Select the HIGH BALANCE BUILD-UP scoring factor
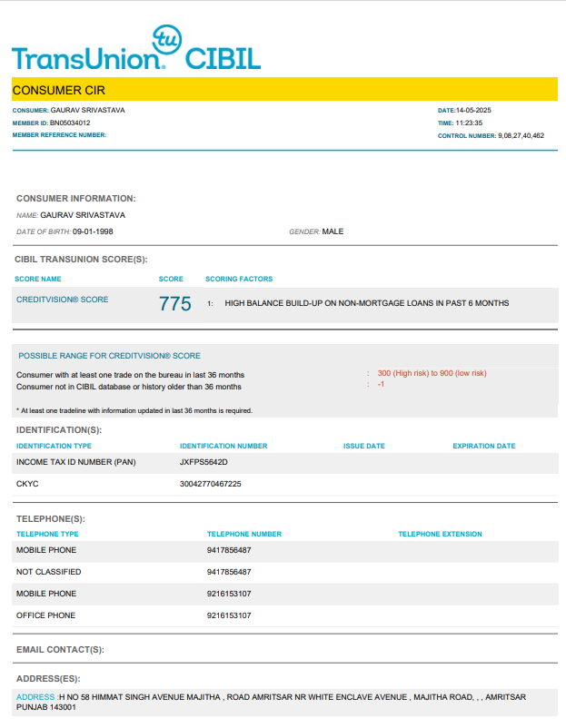566x728 pixels. pyautogui.click(x=367, y=303)
